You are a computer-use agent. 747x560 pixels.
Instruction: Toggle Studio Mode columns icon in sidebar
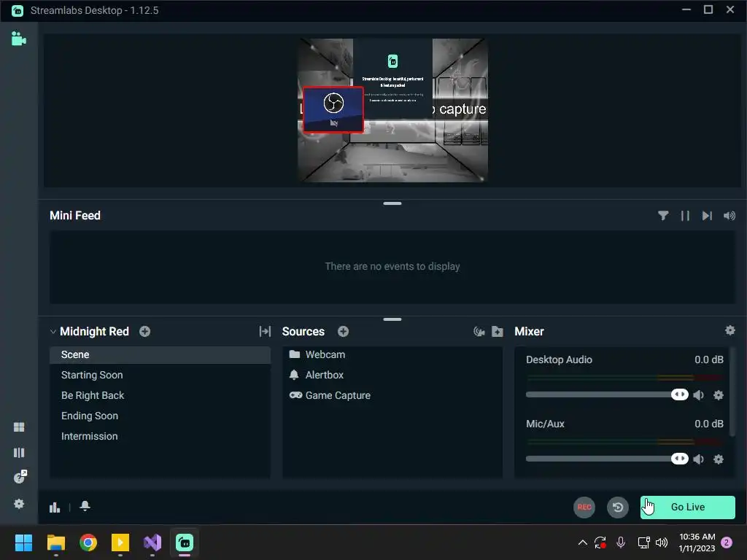click(x=19, y=452)
